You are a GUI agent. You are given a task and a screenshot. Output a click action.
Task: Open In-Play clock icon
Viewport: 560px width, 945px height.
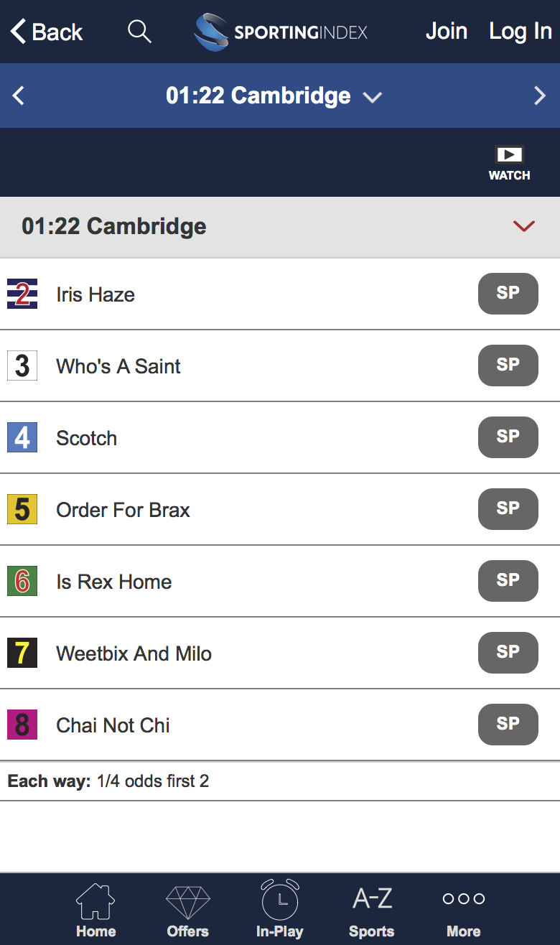(x=279, y=910)
